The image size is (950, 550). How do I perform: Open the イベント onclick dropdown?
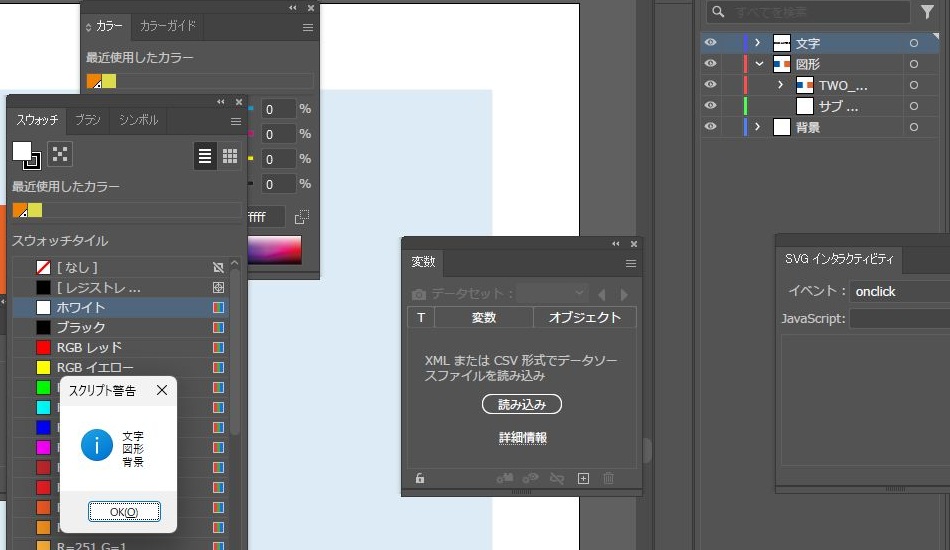coord(900,291)
